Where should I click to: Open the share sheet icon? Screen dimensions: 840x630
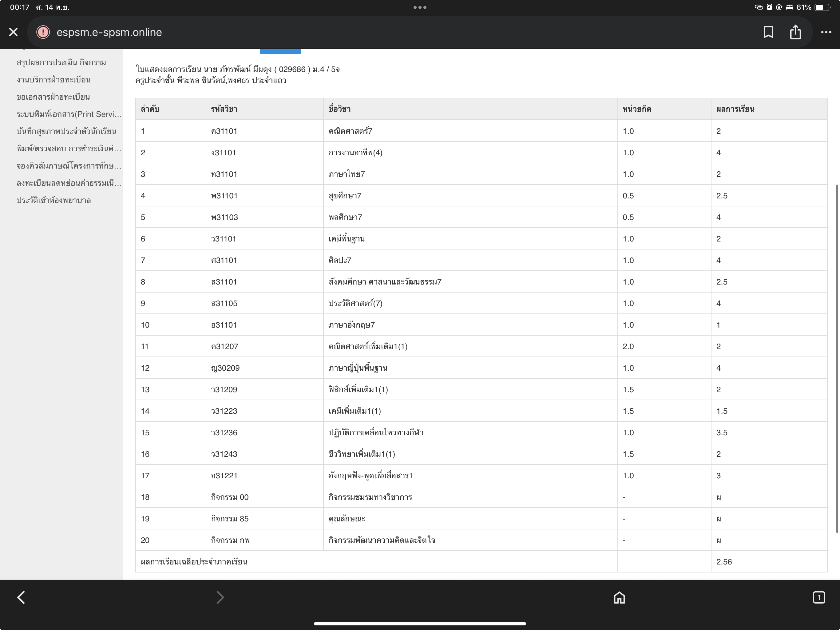pyautogui.click(x=795, y=32)
